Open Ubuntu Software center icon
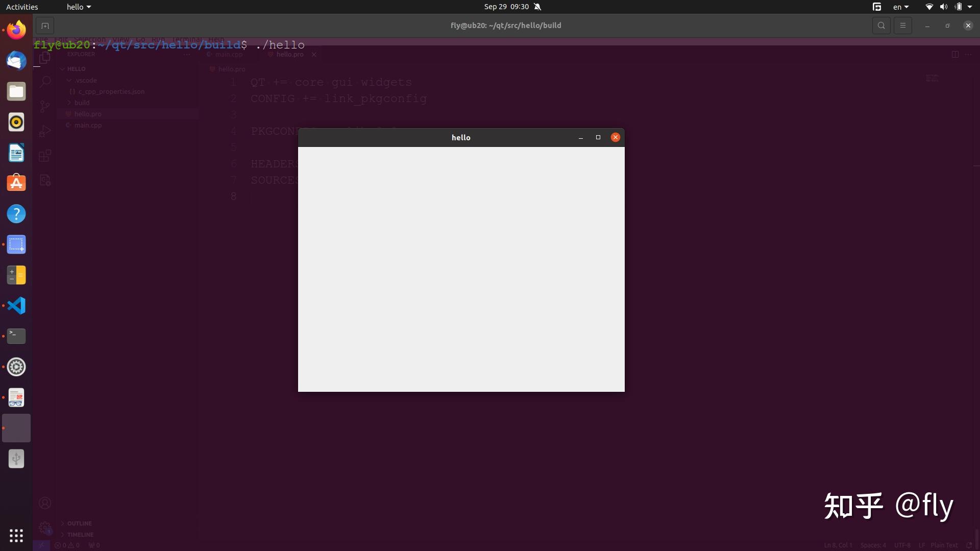The height and width of the screenshot is (551, 980). click(16, 183)
